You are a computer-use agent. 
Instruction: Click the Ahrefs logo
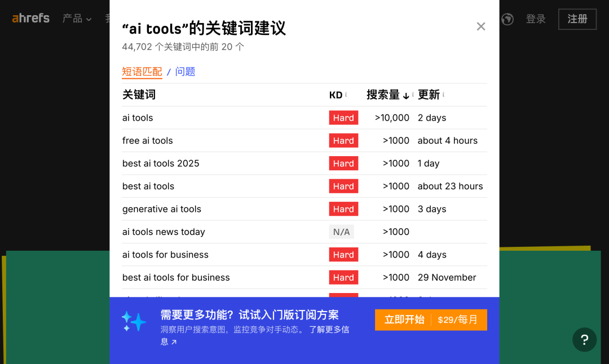click(31, 19)
